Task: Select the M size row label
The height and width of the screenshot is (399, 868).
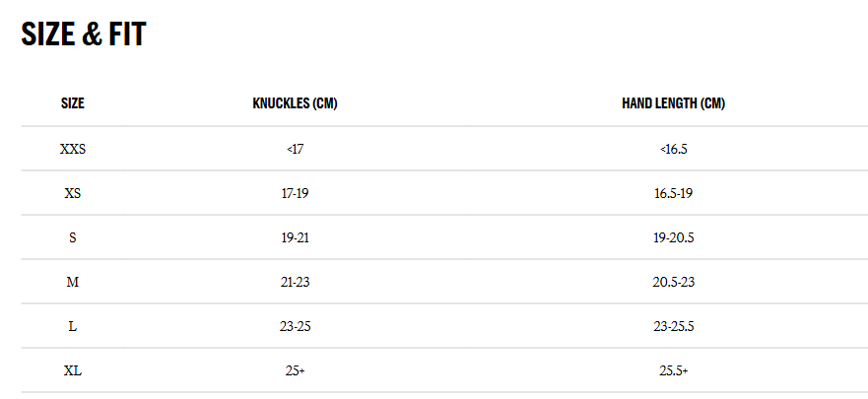Action: click(72, 282)
